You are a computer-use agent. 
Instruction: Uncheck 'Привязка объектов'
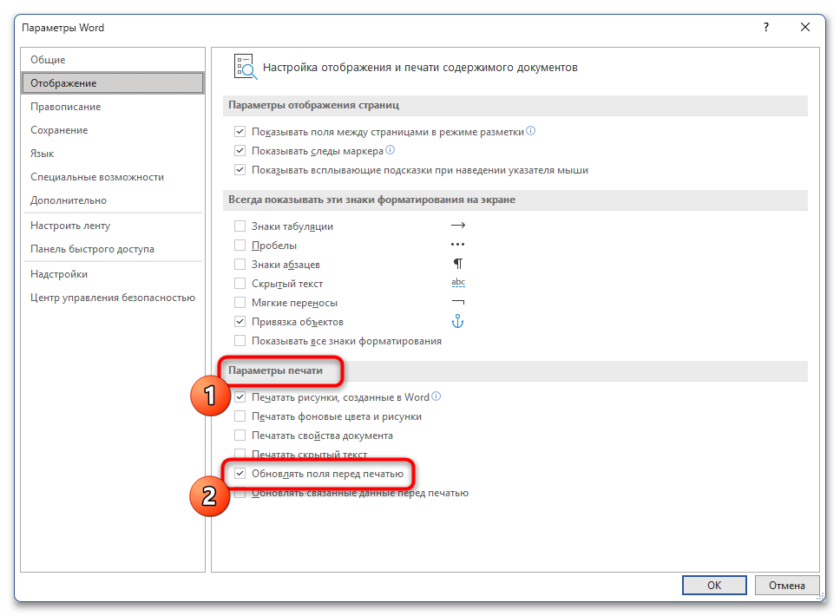click(x=240, y=322)
